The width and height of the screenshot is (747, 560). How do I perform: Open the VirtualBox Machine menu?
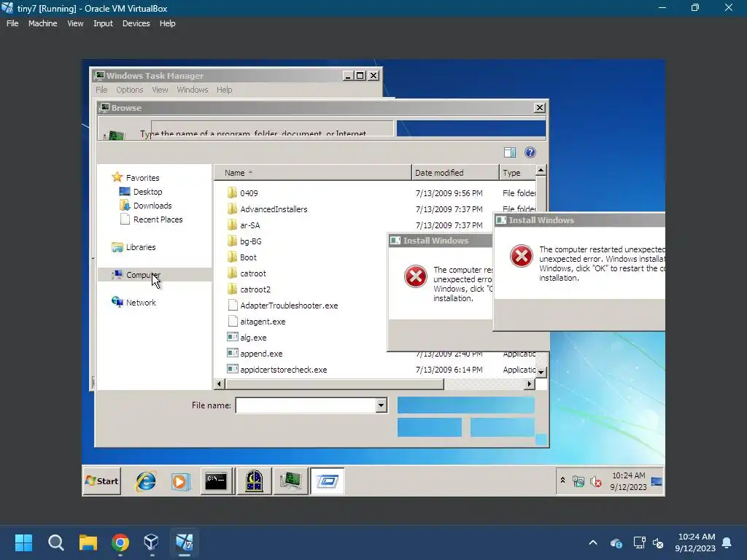click(42, 23)
